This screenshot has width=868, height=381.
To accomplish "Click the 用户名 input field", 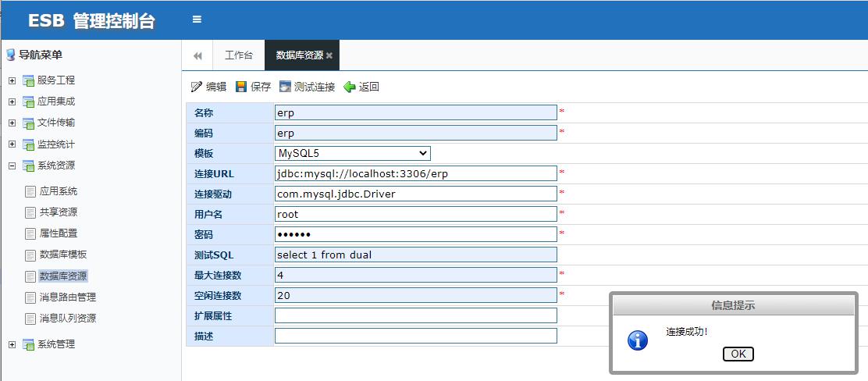I will [416, 214].
